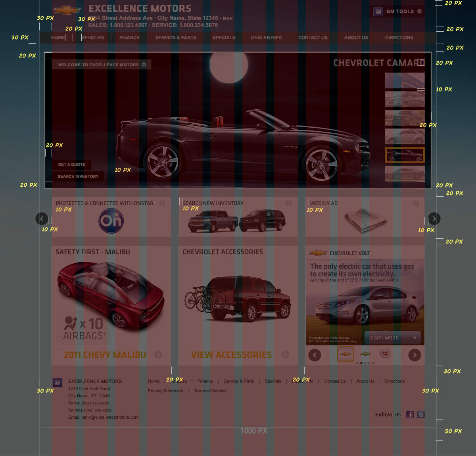Open the footer About Us link

coord(365,381)
